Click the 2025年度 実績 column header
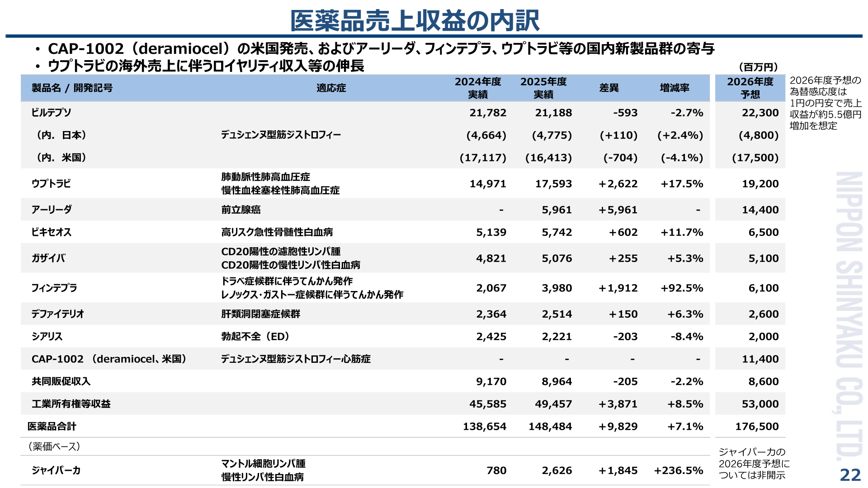868x488 pixels. pyautogui.click(x=543, y=88)
